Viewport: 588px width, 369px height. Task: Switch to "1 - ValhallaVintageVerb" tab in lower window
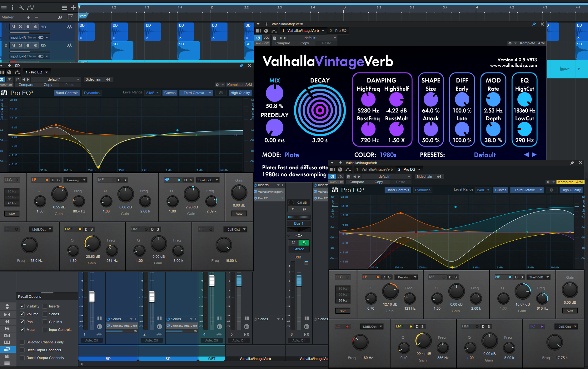coord(375,169)
